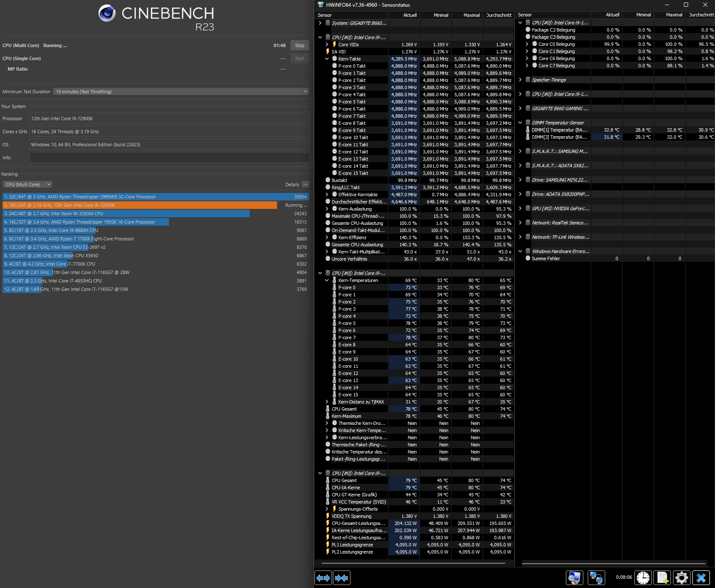The height and width of the screenshot is (588, 715).
Task: Expand the Core C6 Belegung row
Action: (527, 58)
